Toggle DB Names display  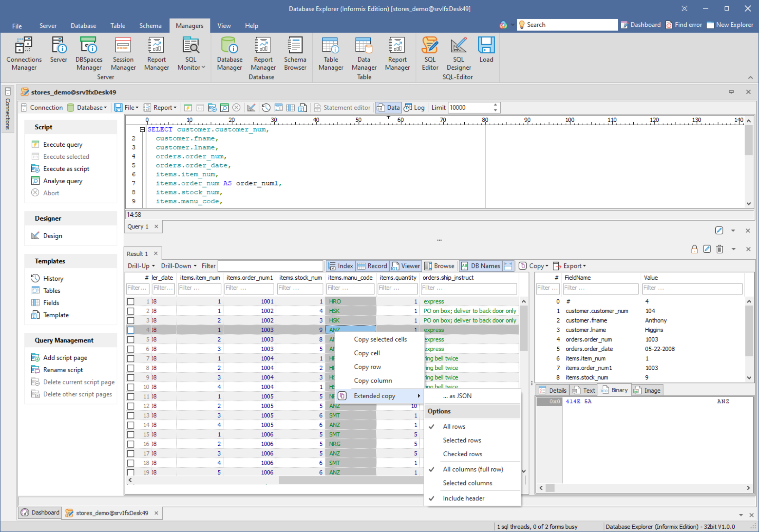(x=481, y=266)
